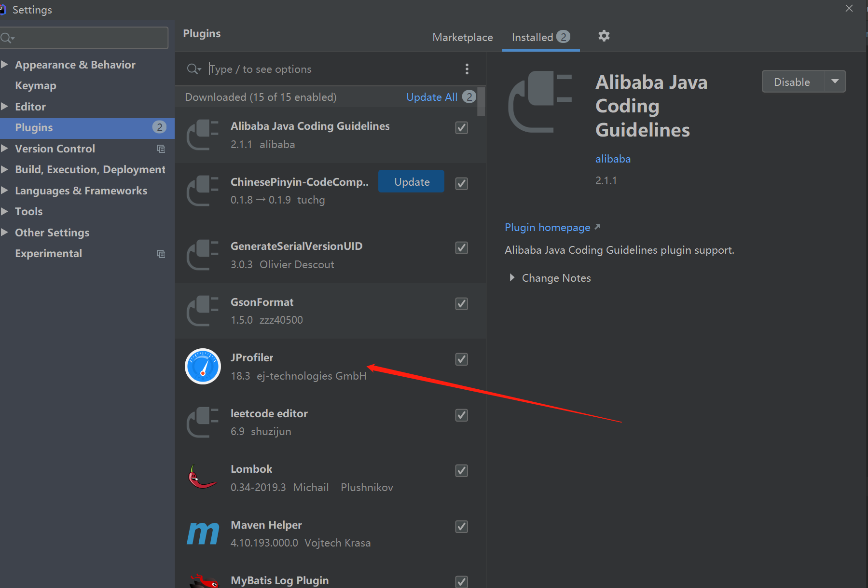Open the Experimental settings page

[x=48, y=253]
